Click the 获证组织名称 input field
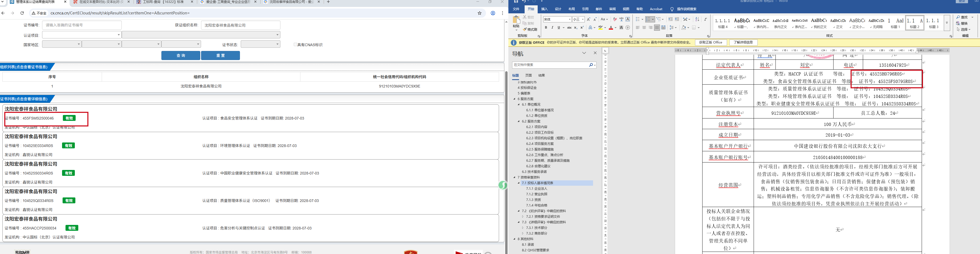Screen dimensions: 980x254 pyautogui.click(x=241, y=25)
